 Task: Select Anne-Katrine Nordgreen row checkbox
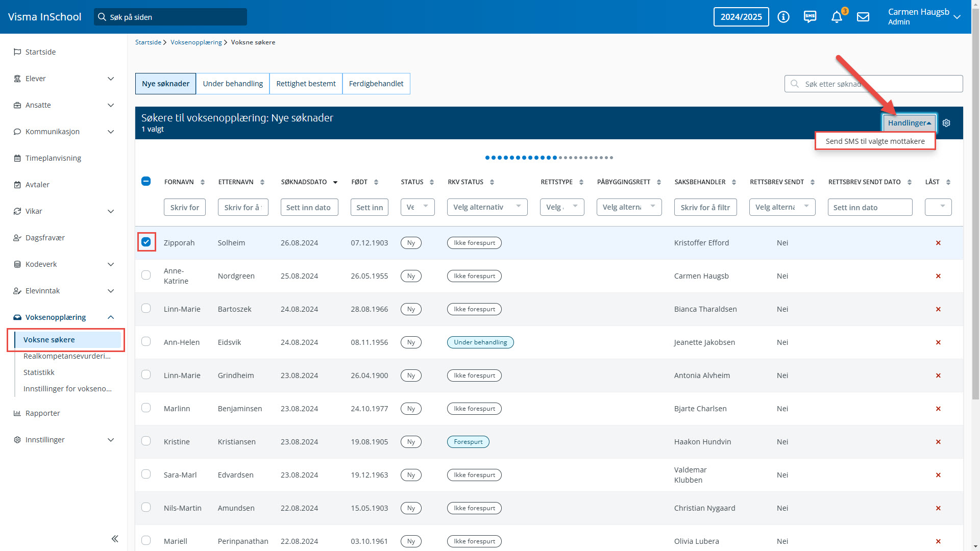click(146, 275)
